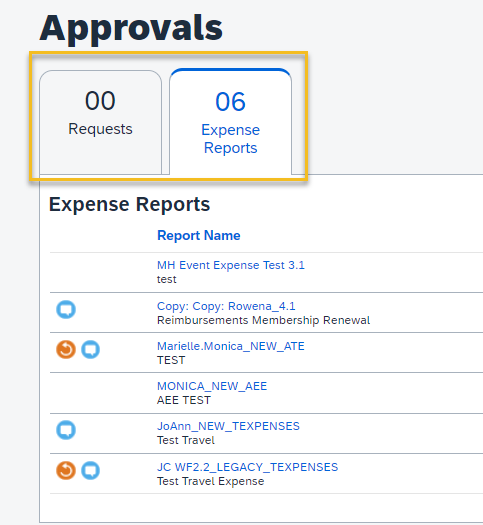Open MH Event Expense Test 3.1 report

[231, 265]
